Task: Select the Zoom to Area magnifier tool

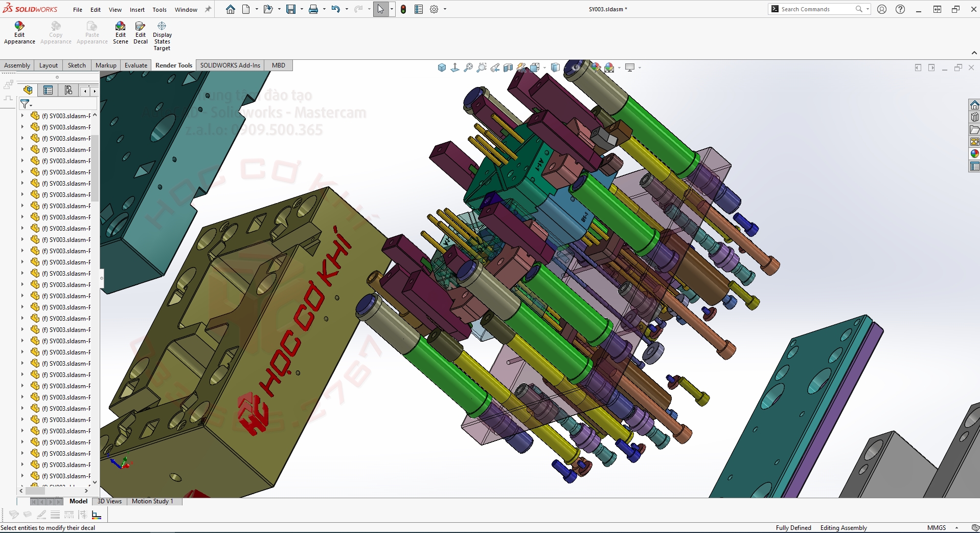Action: click(x=482, y=68)
